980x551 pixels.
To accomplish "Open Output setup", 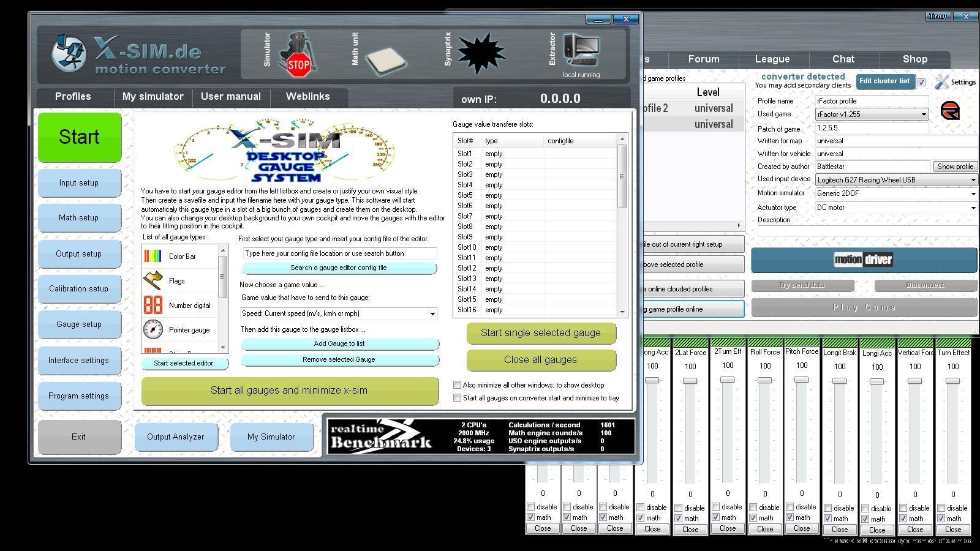I will (x=79, y=254).
